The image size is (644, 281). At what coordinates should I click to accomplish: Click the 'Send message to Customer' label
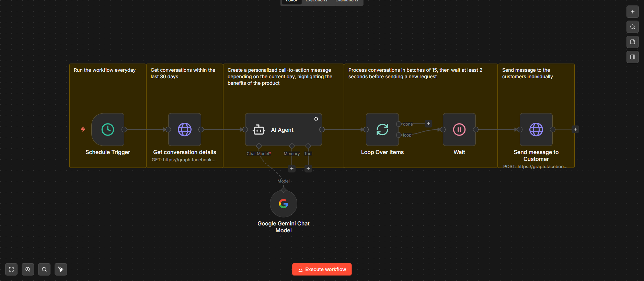point(536,156)
